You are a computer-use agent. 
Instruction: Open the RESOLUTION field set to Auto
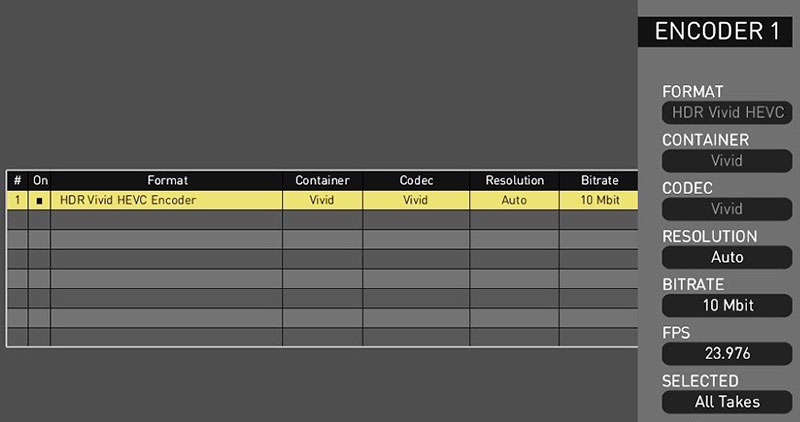(727, 257)
